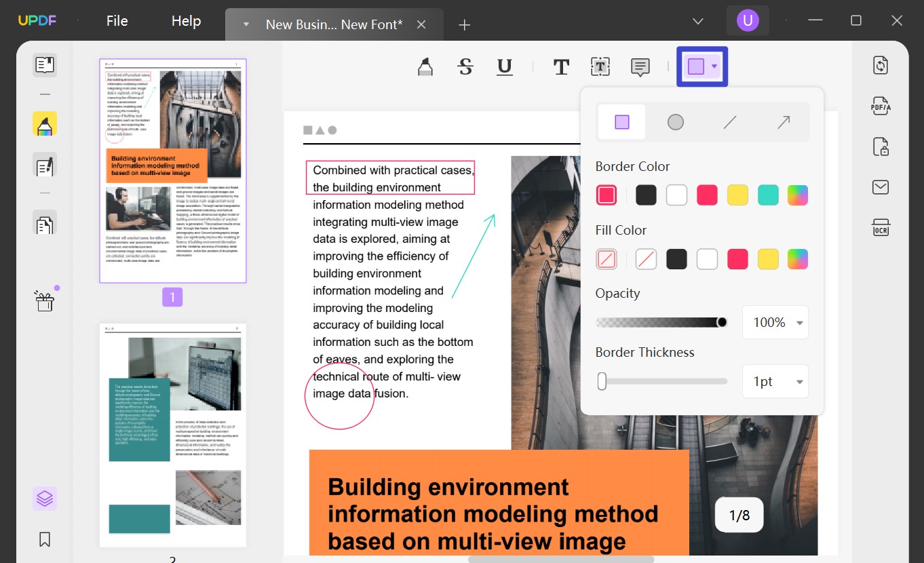Select the Text Box tool
924x563 pixels.
(x=600, y=66)
